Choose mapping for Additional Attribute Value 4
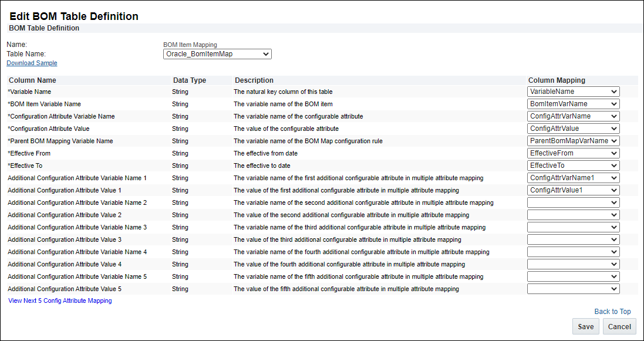The width and height of the screenshot is (644, 341). pyautogui.click(x=573, y=264)
